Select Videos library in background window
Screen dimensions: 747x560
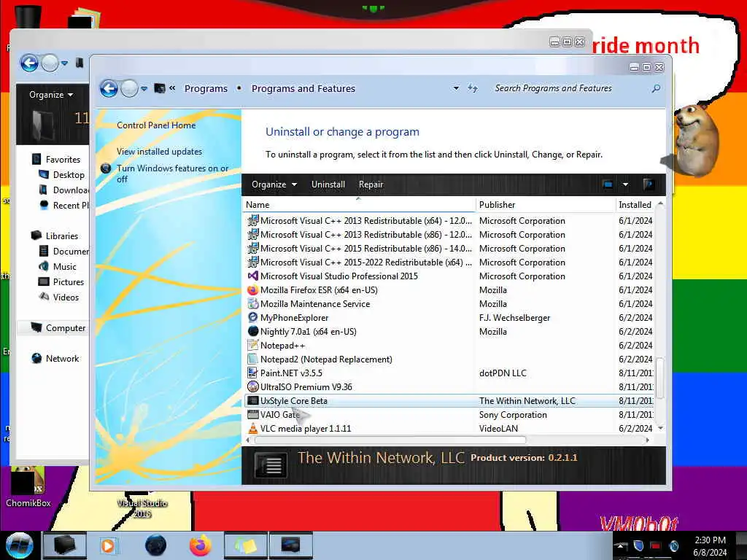coord(59,297)
